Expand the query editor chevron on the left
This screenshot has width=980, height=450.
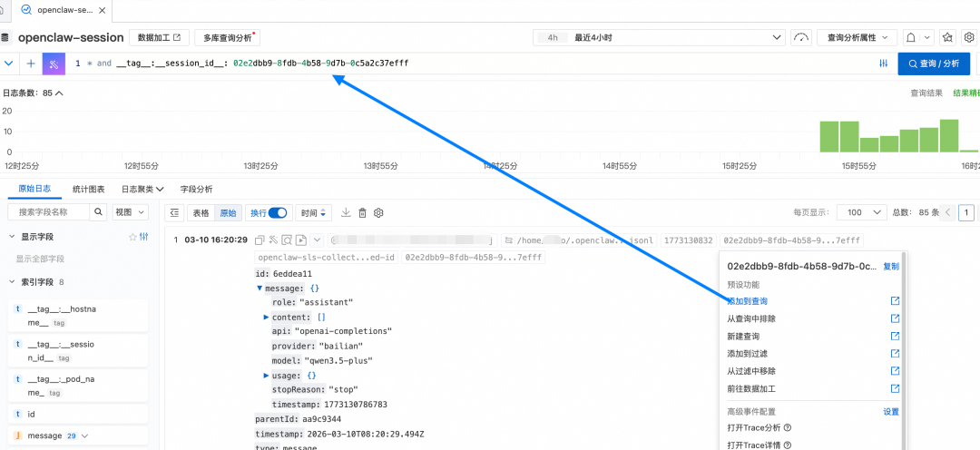click(9, 64)
